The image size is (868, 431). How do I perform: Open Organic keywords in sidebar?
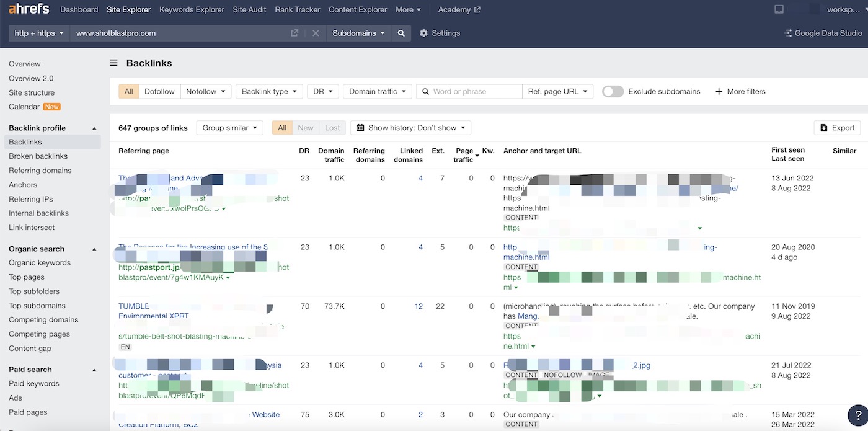40,263
